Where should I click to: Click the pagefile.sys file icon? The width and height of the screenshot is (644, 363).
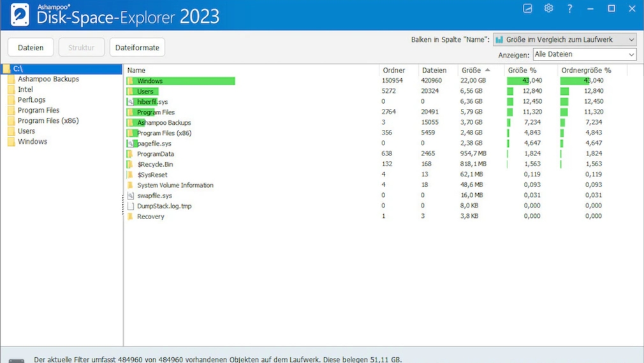(131, 143)
